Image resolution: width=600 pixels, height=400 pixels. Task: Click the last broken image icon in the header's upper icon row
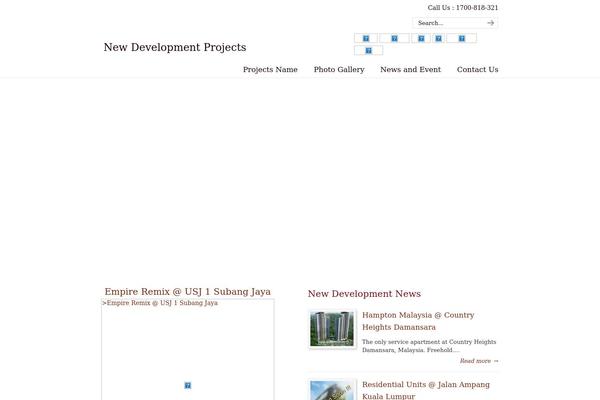[461, 38]
